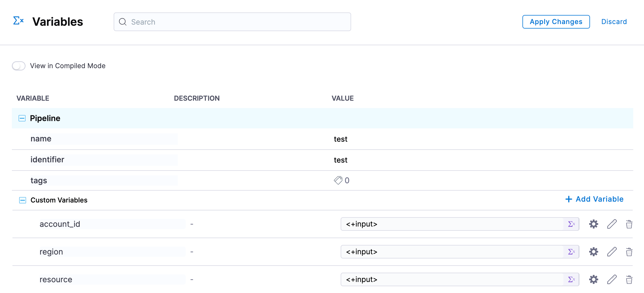
Task: Click pencil edit icon for region
Action: pos(612,252)
